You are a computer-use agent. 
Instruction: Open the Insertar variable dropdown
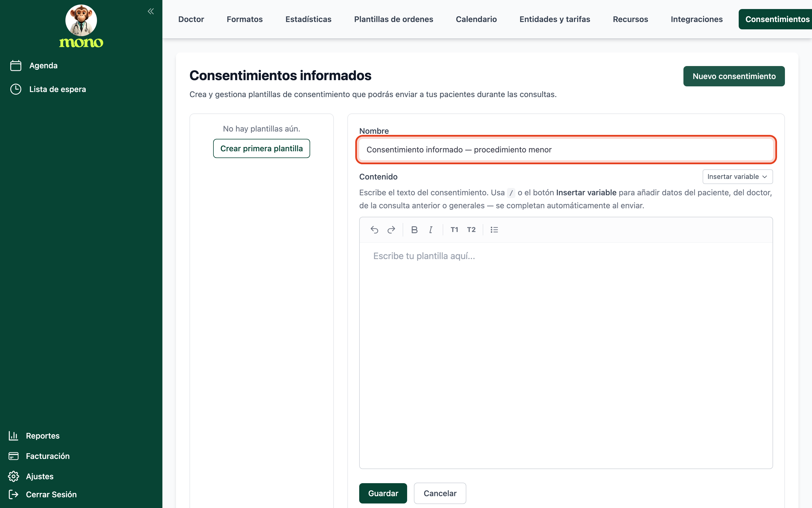(x=738, y=177)
